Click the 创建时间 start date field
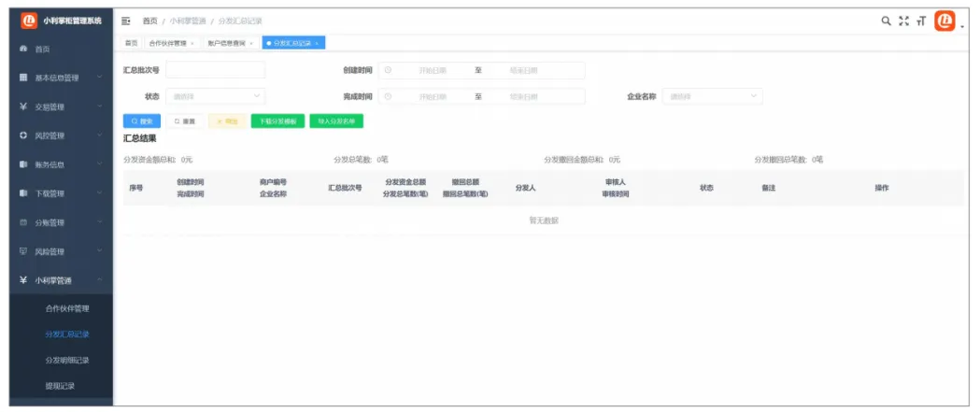980x412 pixels. (432, 70)
